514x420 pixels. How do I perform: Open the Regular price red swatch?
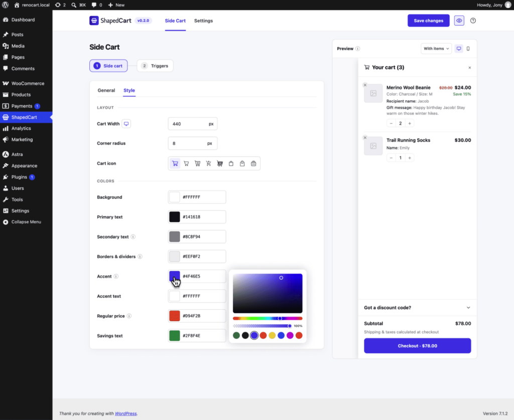pyautogui.click(x=174, y=316)
